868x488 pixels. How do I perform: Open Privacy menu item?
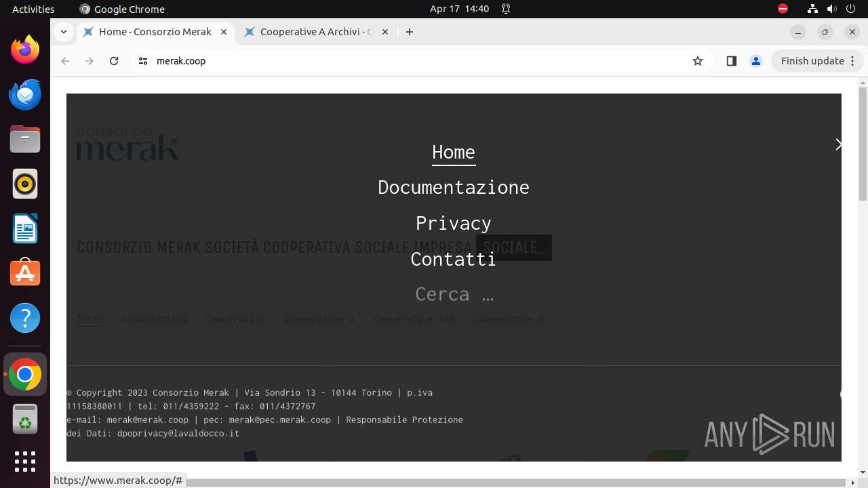click(x=454, y=223)
